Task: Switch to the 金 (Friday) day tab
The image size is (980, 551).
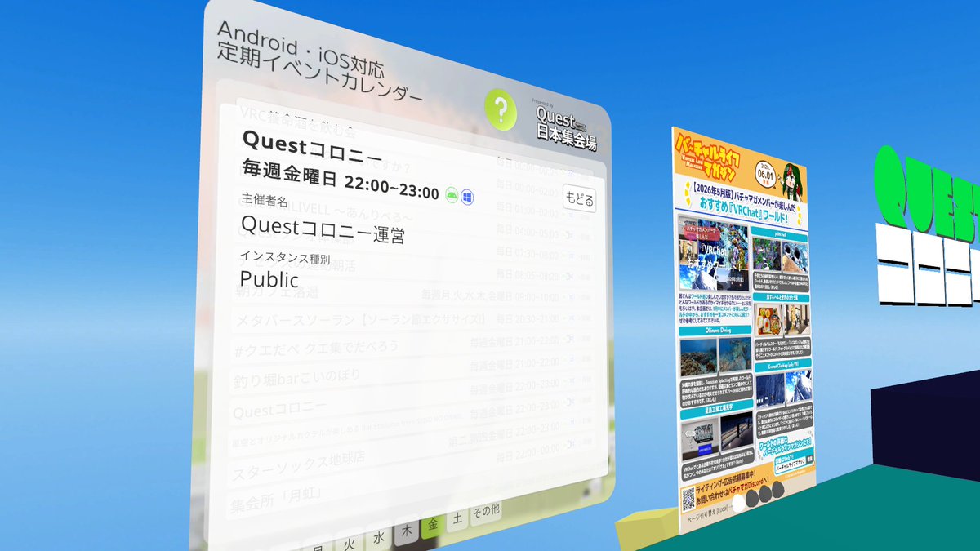Action: click(x=434, y=526)
